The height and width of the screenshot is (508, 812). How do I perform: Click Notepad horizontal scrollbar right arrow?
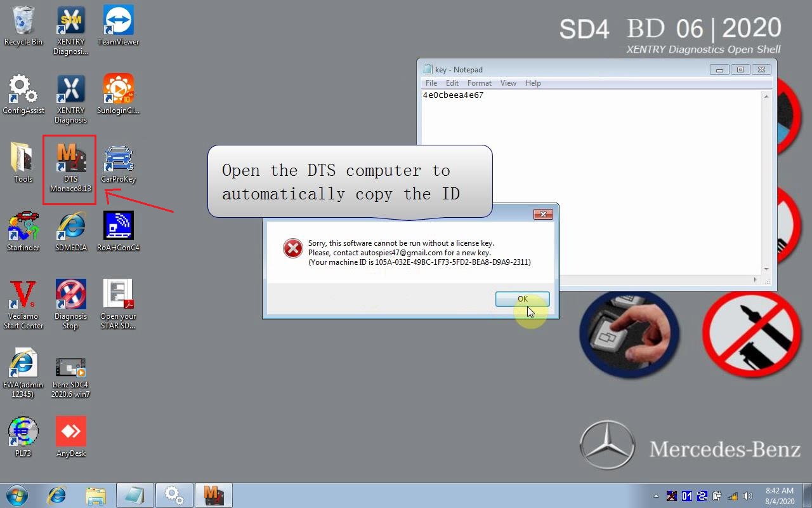(755, 279)
